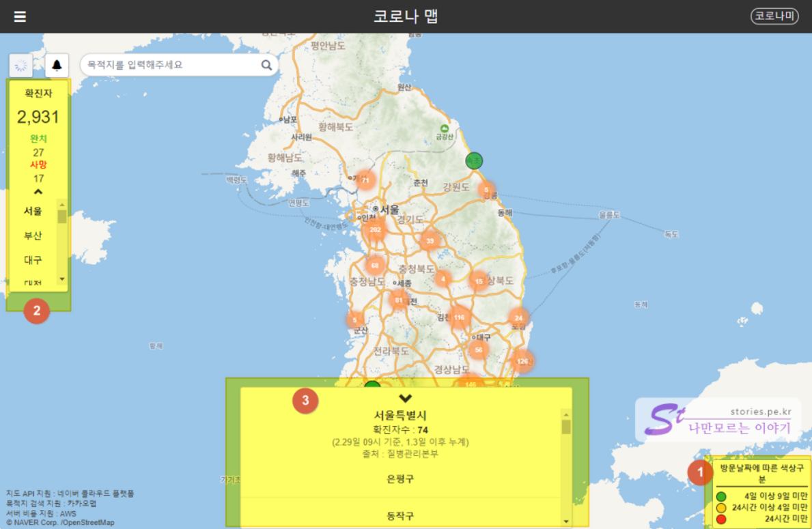Select 서울 in the region list
Screen dimensions: 812x529
coord(33,212)
